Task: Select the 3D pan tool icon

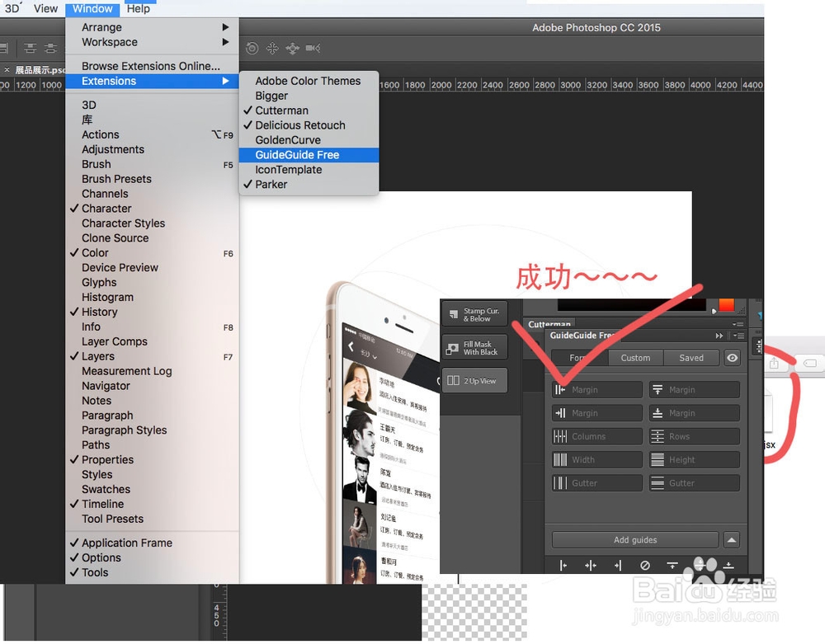Action: tap(272, 49)
